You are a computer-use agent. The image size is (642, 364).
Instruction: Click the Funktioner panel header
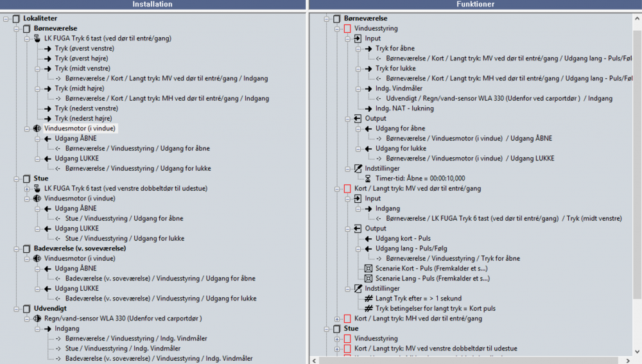click(475, 4)
